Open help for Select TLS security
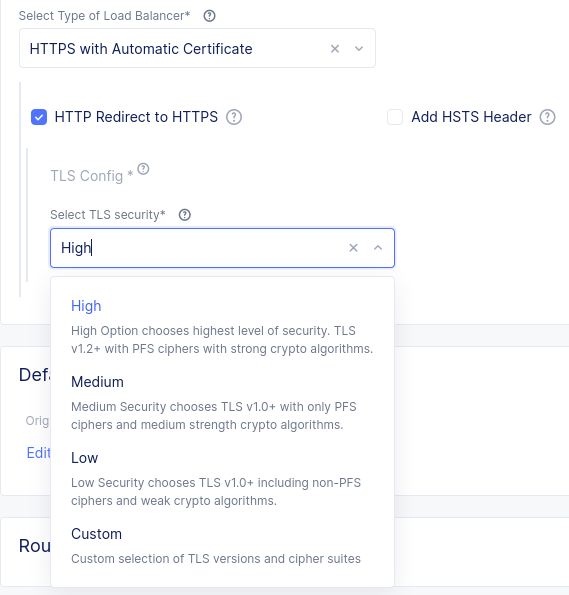Image resolution: width=569 pixels, height=595 pixels. 184,215
